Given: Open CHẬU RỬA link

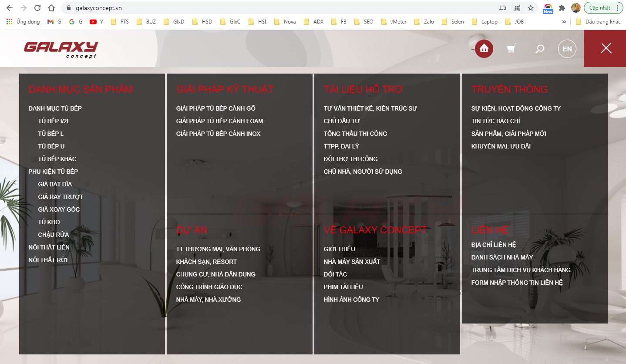Looking at the screenshot, I should coord(54,235).
